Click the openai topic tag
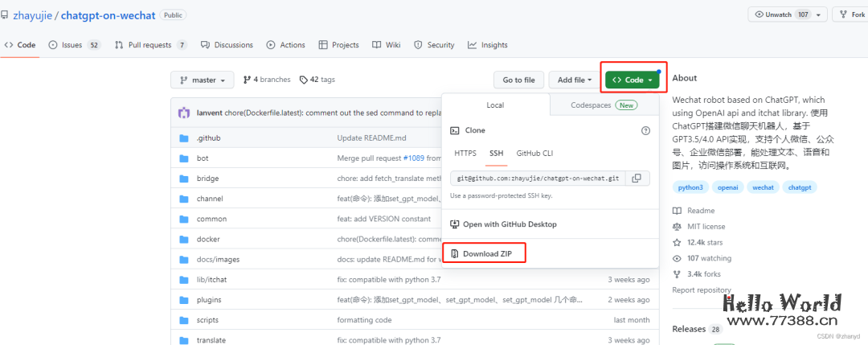 point(728,187)
